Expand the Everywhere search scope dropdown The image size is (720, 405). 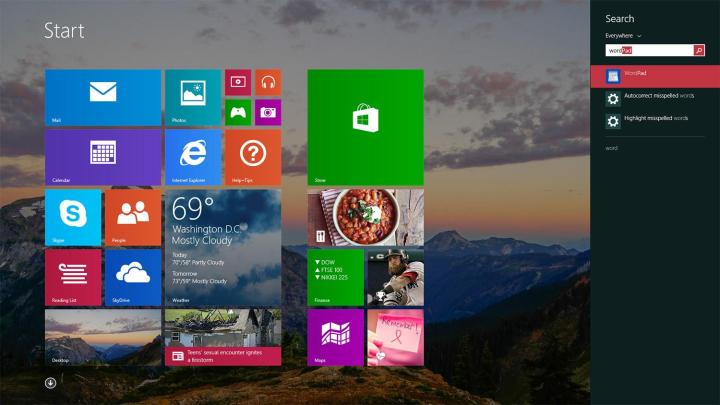pyautogui.click(x=623, y=35)
